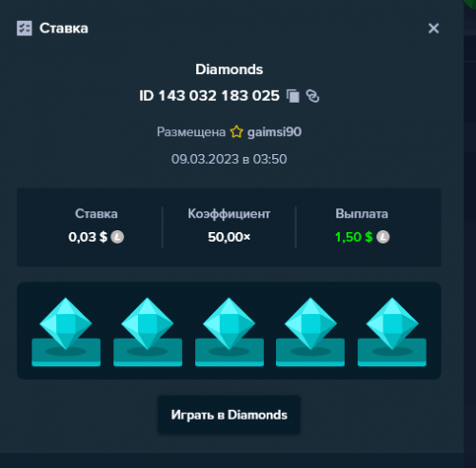Click the Diamonds game title
This screenshot has height=468, width=476.
[229, 69]
